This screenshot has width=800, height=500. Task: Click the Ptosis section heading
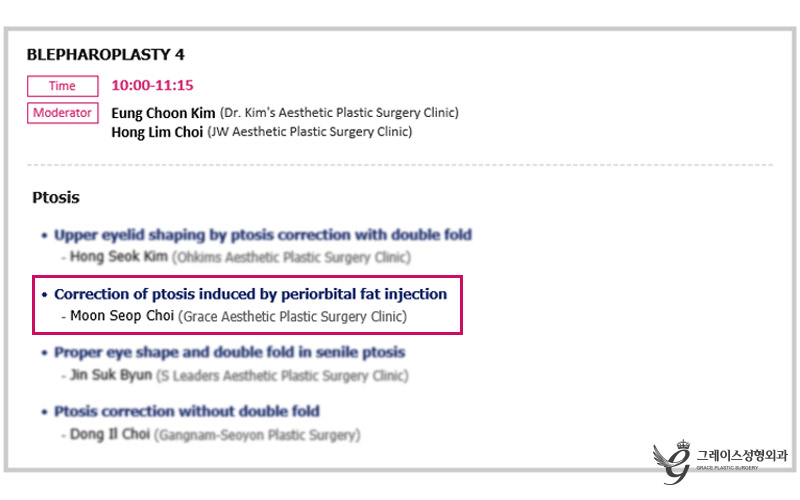coord(56,197)
